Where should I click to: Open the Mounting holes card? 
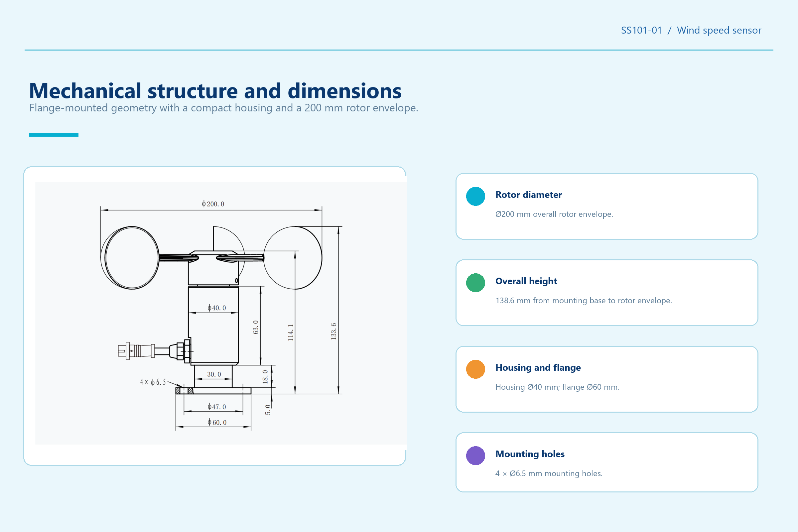click(606, 462)
